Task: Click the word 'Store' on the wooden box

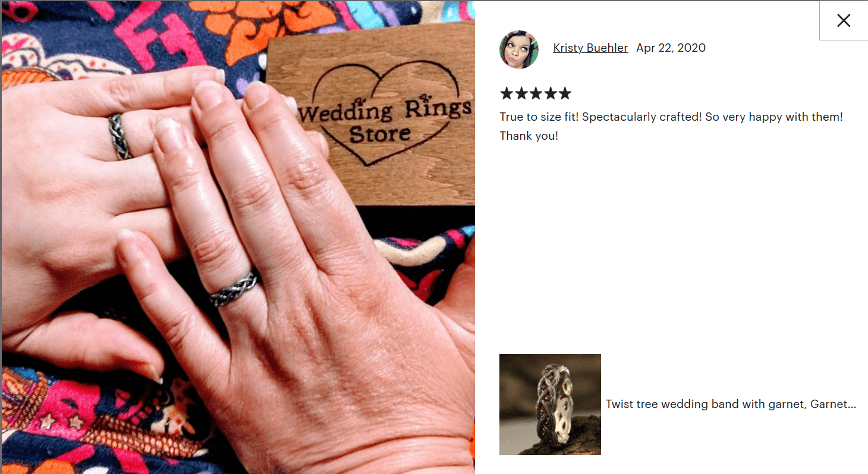Action: coord(380,134)
